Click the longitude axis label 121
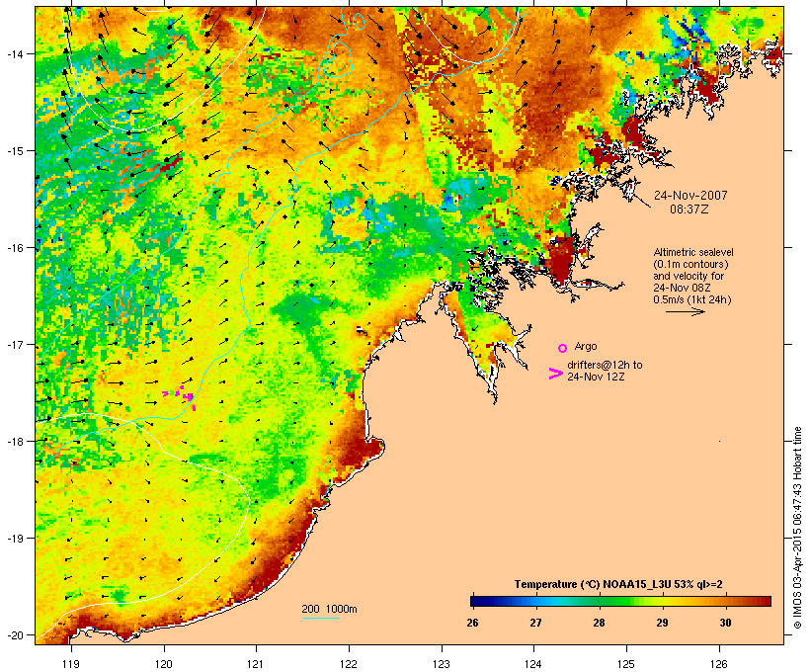Viewport: 810px width, 672px height. (256, 664)
